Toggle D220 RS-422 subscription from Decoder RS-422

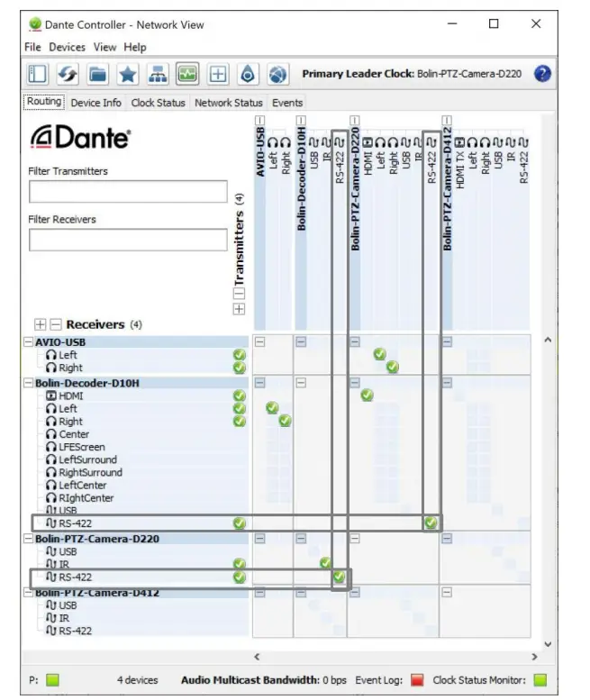[x=340, y=577]
